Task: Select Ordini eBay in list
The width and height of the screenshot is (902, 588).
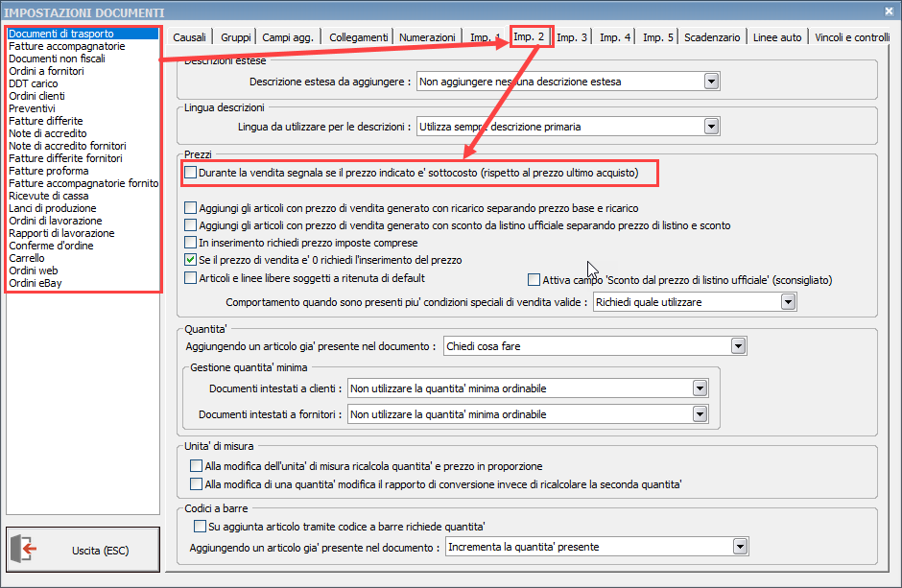Action: [x=83, y=283]
